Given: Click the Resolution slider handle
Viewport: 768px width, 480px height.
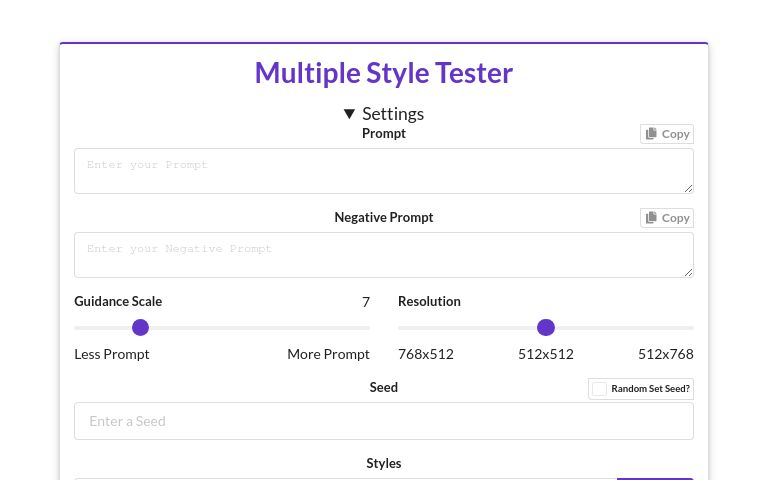Looking at the screenshot, I should [546, 327].
